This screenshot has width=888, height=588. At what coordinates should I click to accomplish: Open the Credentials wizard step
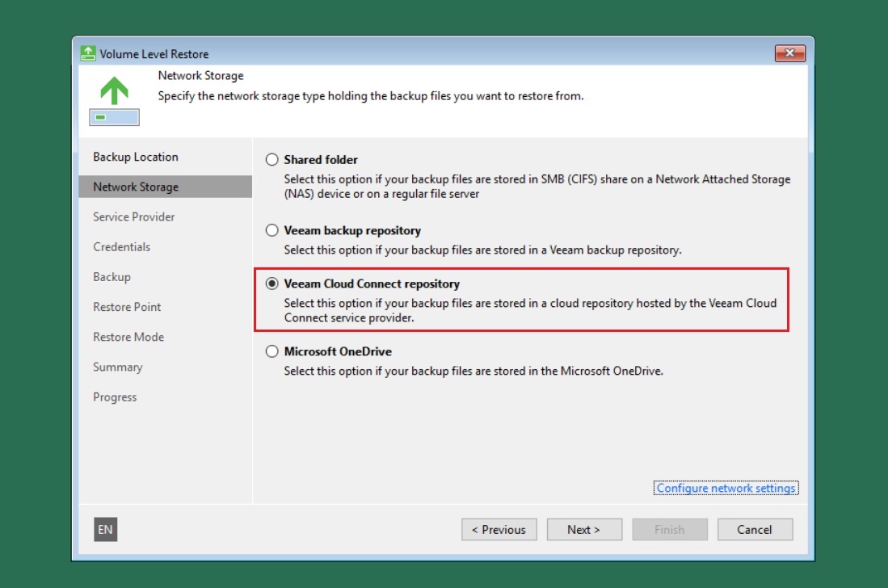click(x=122, y=247)
